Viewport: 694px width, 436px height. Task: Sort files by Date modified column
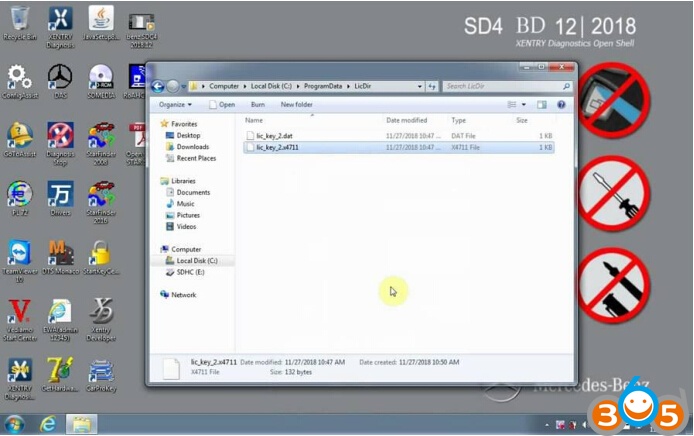click(x=415, y=120)
